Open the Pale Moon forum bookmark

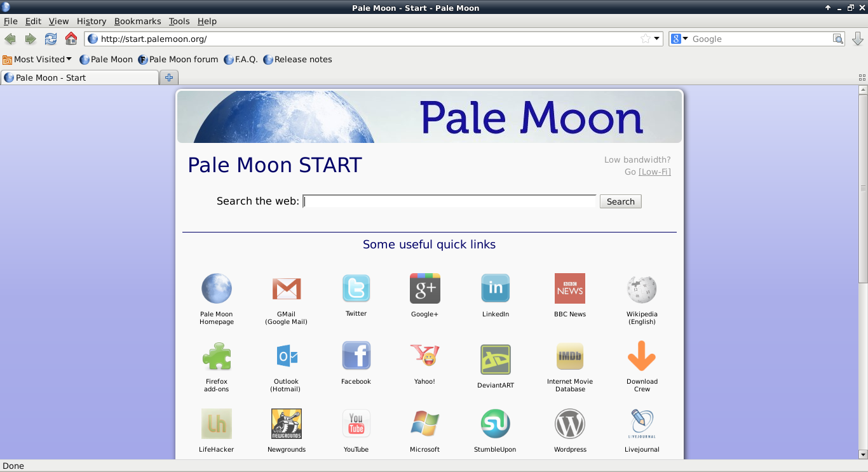pos(178,59)
